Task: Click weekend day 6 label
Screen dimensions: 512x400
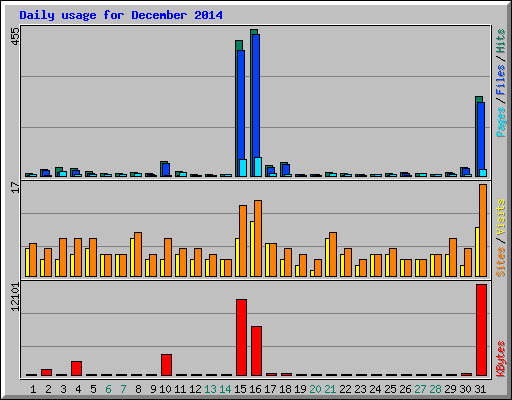Action: coord(108,389)
